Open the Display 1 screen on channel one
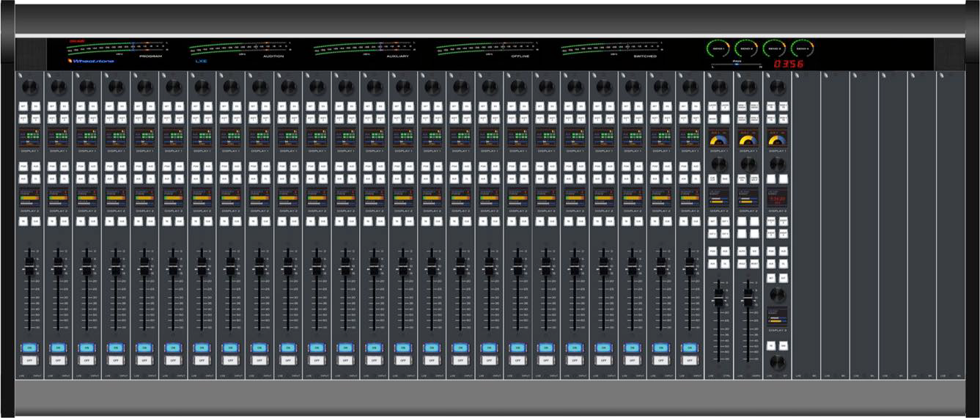The height and width of the screenshot is (418, 980). 30,137
